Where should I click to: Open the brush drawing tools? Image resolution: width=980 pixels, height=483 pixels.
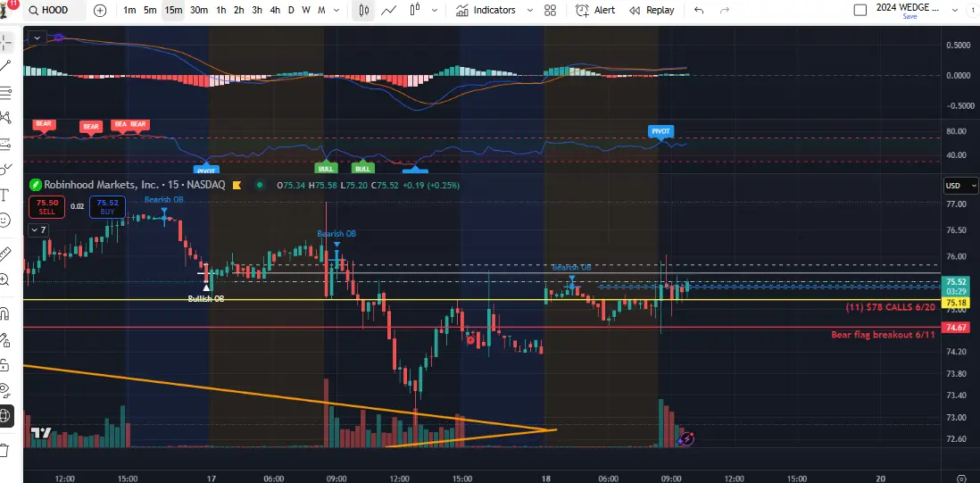click(x=5, y=169)
